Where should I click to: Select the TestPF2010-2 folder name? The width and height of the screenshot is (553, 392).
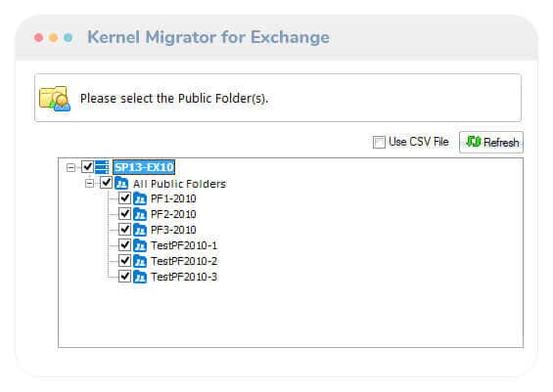(x=184, y=261)
